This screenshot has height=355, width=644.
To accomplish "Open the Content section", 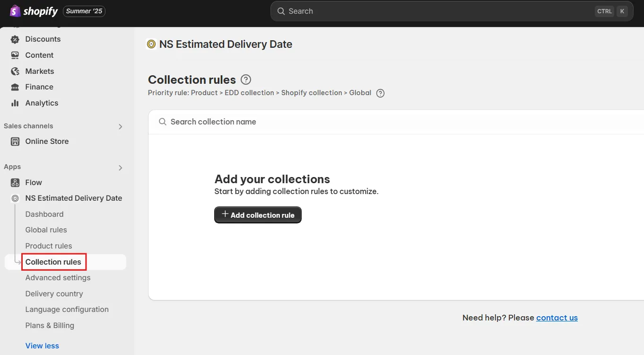I will click(x=39, y=55).
